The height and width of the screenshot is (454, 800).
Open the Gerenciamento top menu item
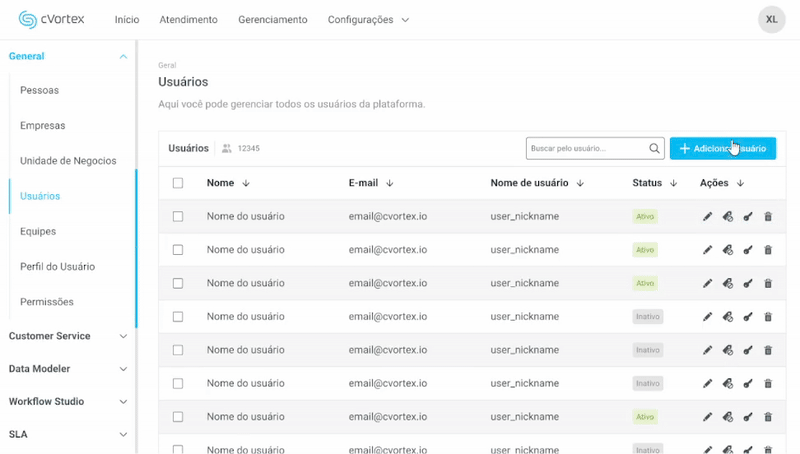click(272, 20)
